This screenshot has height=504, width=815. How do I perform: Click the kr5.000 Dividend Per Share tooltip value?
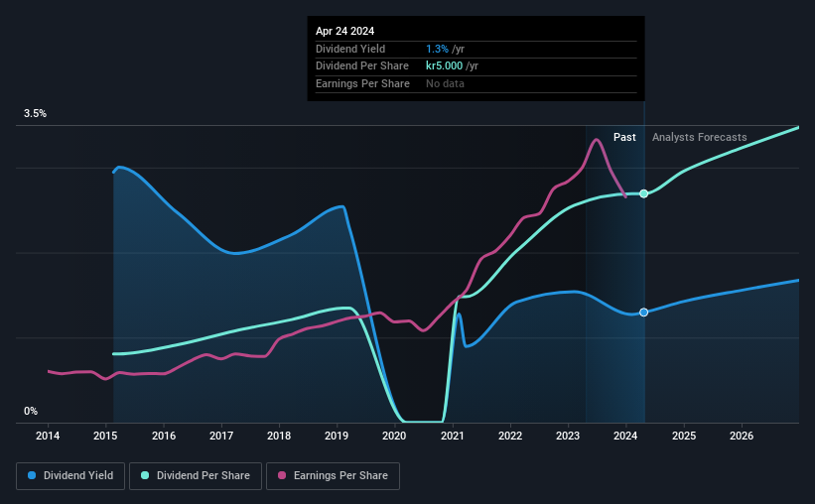(x=444, y=66)
